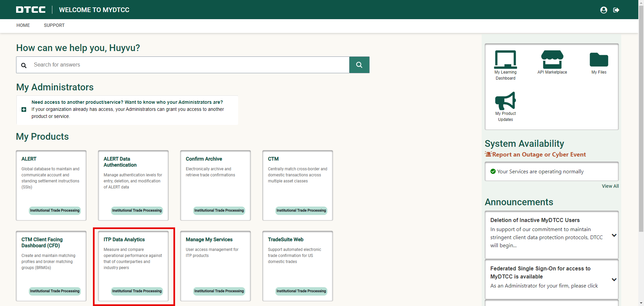Open the API Marketplace icon
This screenshot has height=306, width=644.
coord(552,60)
